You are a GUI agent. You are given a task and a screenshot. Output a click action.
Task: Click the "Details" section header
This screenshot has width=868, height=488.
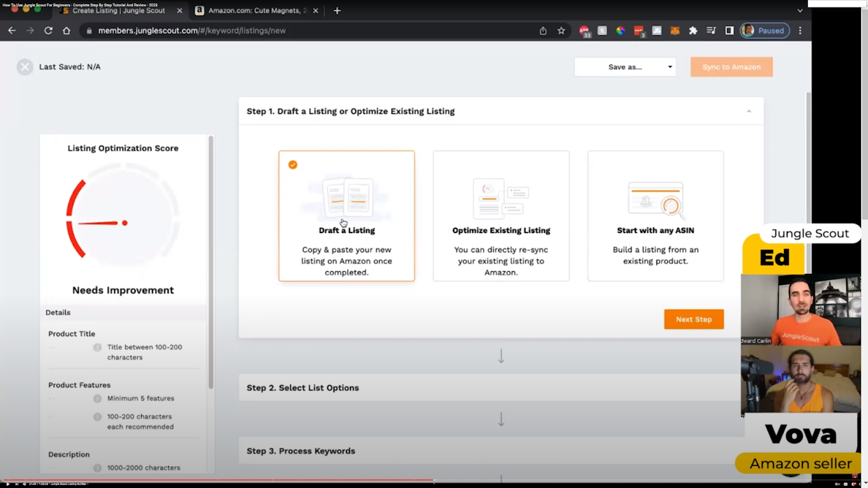58,313
